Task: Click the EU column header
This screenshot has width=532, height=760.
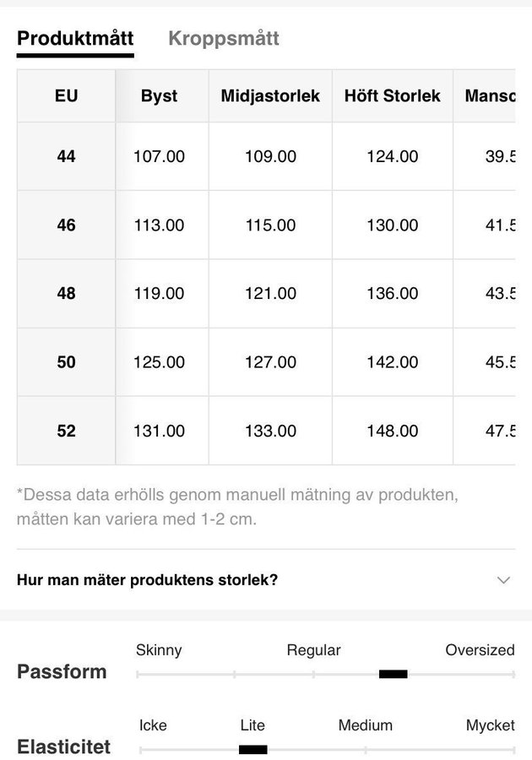Action: [66, 95]
